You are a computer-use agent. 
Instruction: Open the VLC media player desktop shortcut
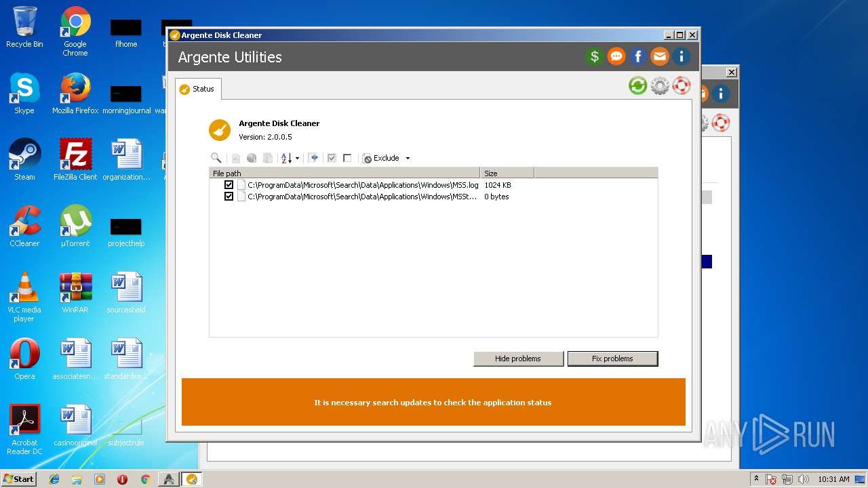click(x=24, y=297)
